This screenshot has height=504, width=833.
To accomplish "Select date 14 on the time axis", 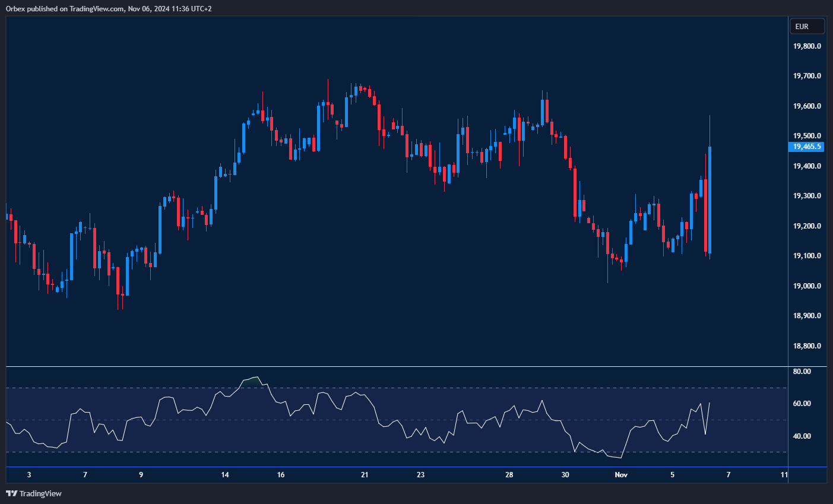I will point(225,475).
